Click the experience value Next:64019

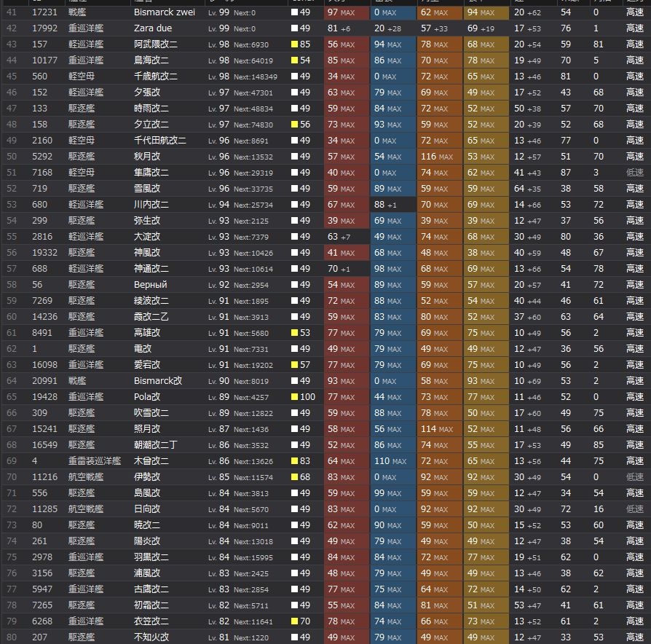coord(253,60)
